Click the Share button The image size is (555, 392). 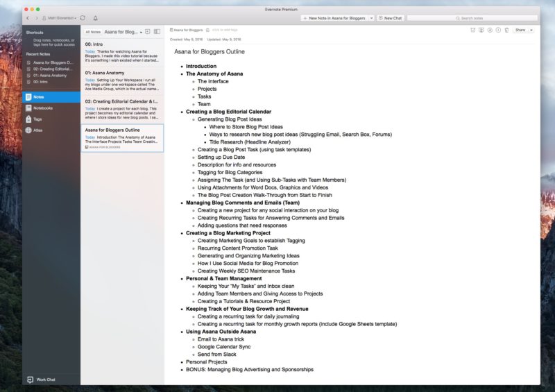coord(520,30)
